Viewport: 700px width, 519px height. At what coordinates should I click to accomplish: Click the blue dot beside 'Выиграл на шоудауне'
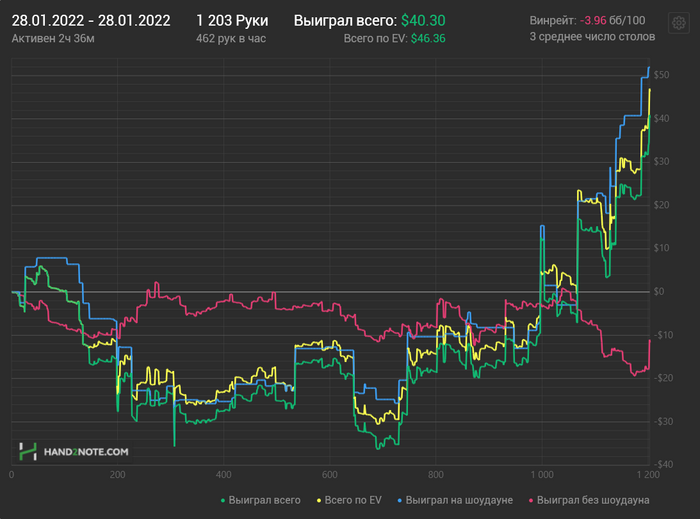coord(400,501)
